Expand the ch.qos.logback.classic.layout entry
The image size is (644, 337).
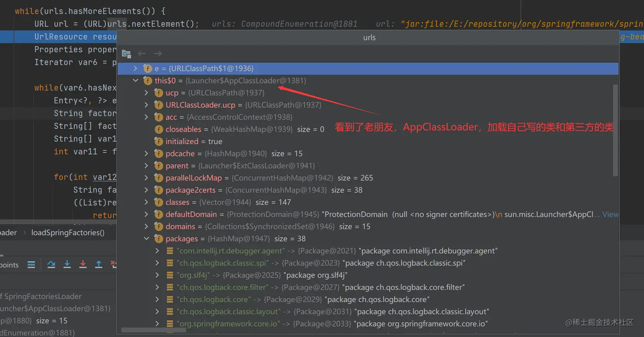pyautogui.click(x=157, y=312)
